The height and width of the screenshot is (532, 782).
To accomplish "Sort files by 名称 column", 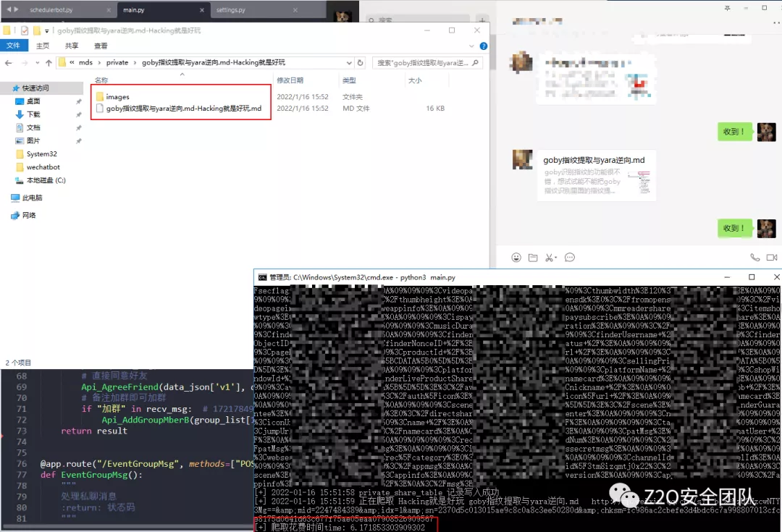I will (x=101, y=80).
